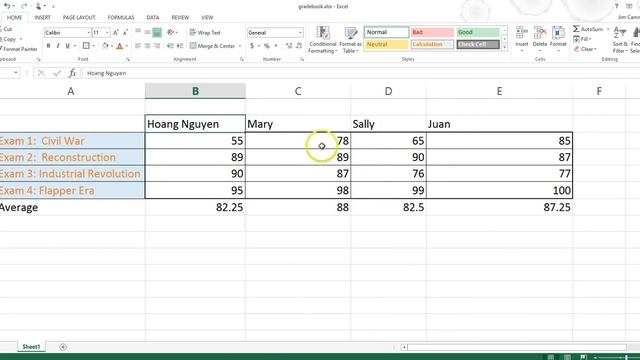Screen dimensions: 640x360
Task: Toggle Bold formatting
Action: 48,46
